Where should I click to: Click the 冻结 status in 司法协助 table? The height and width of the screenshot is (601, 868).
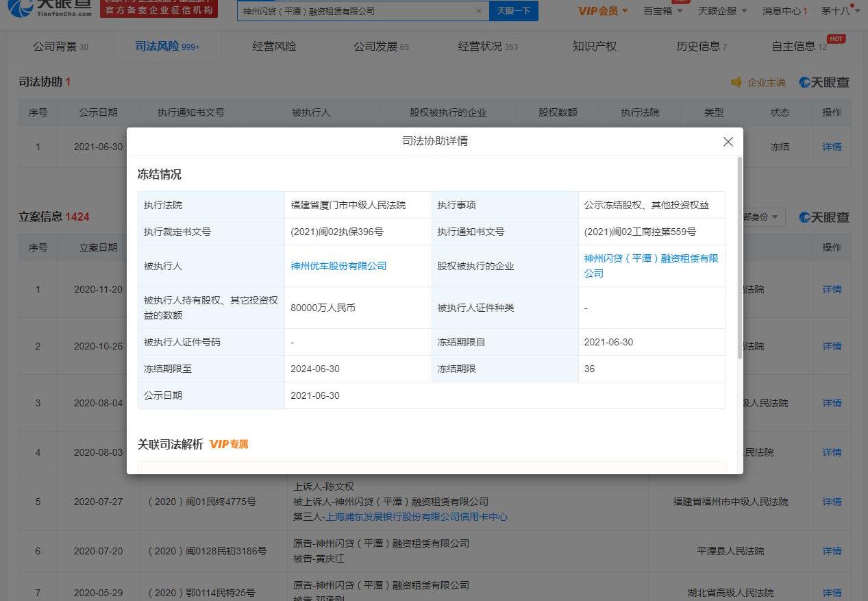(780, 147)
